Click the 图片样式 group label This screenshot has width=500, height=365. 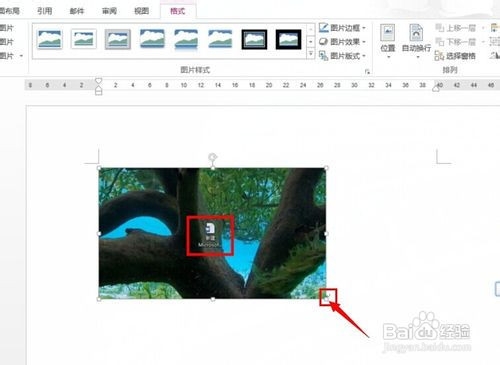tap(195, 70)
